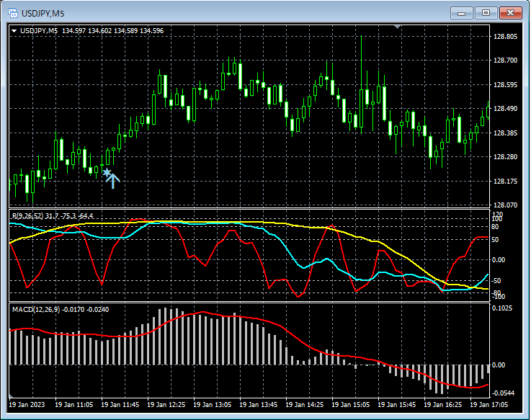531x420 pixels.
Task: Expand the dropdown arrow beside USDJPY,M5 label
Action: pyautogui.click(x=14, y=31)
